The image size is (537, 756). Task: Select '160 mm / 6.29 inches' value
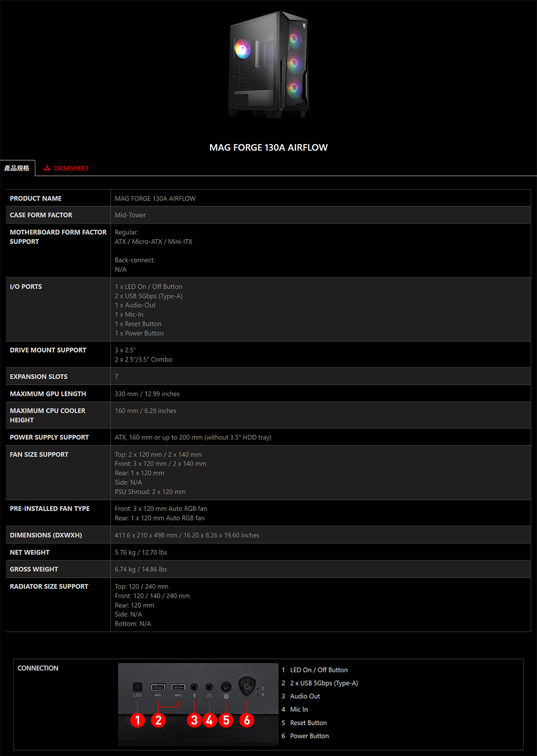pyautogui.click(x=146, y=411)
